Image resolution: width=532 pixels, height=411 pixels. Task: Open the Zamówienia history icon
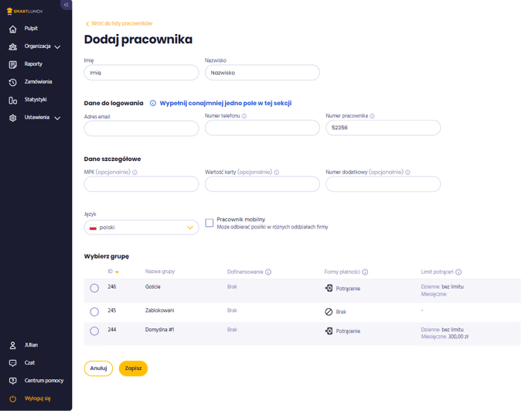coord(13,82)
